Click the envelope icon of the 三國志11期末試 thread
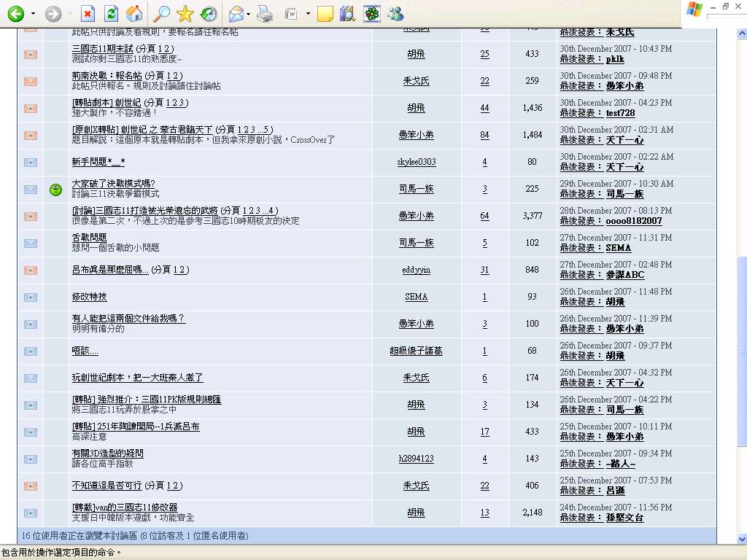Viewport: 747px width, 560px height. point(31,55)
